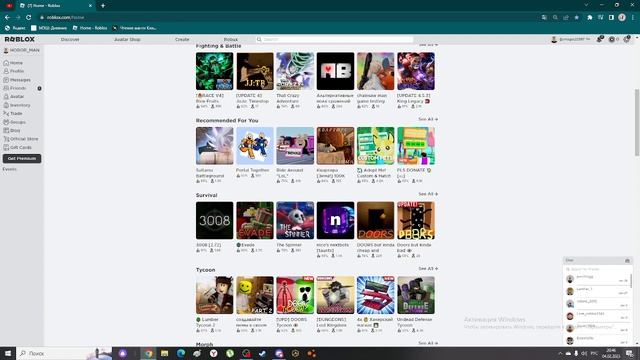This screenshot has width=640, height=360.
Task: Open the Evade game thumbnail
Action: pyautogui.click(x=255, y=220)
